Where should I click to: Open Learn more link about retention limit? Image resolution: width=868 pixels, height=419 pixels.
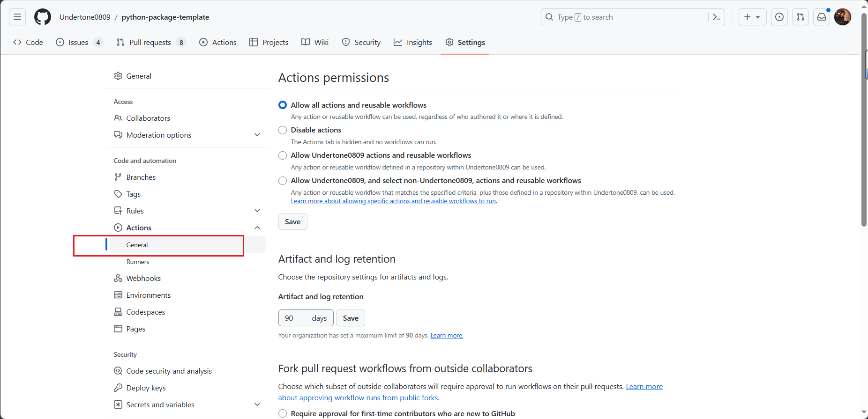click(x=447, y=335)
